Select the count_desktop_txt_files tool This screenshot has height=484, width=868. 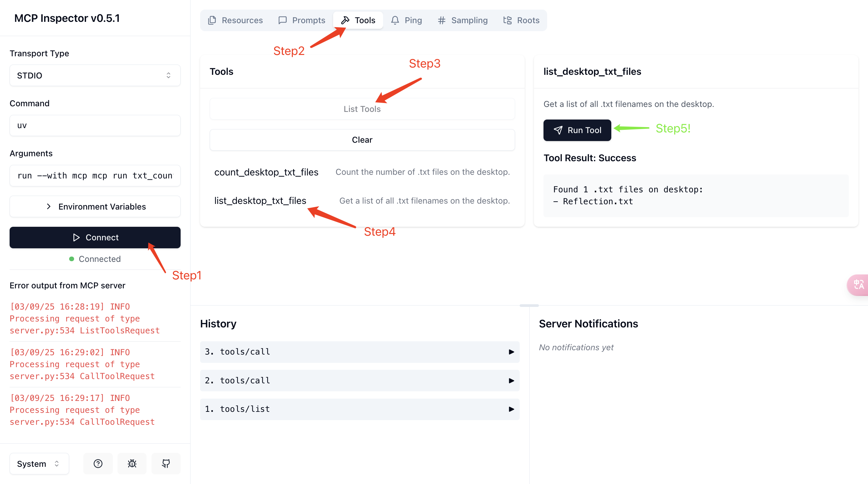click(x=266, y=172)
